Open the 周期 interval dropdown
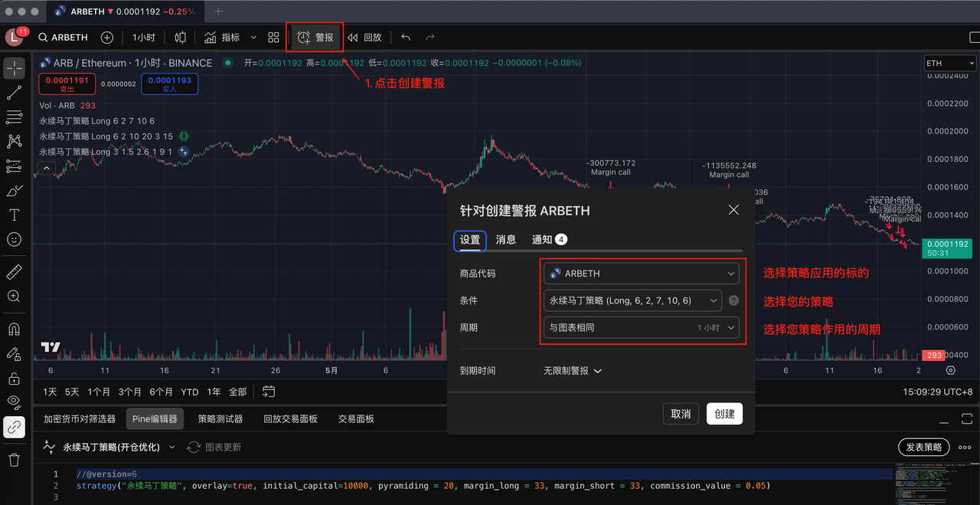 click(x=641, y=327)
